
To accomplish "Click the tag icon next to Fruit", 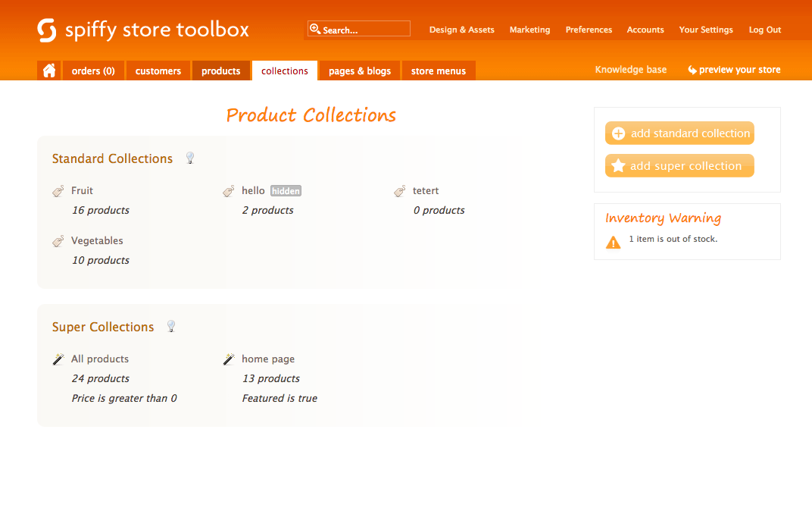I will click(x=58, y=191).
